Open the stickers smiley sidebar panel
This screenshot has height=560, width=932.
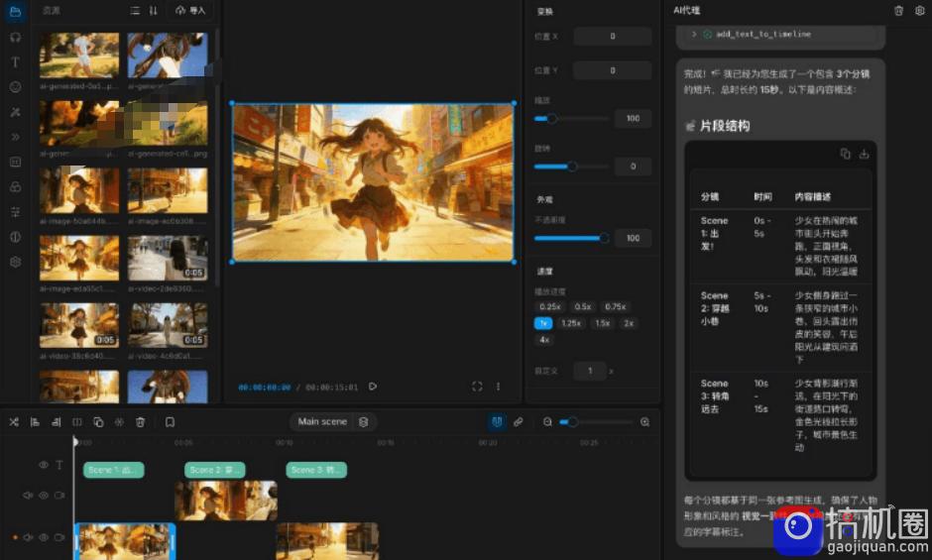16,87
